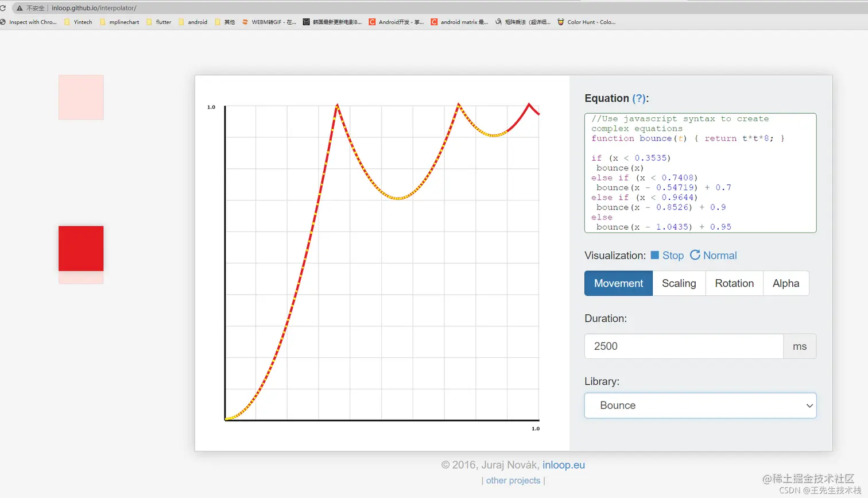Click the not-secure warning icon in address bar
Image resolution: width=868 pixels, height=498 pixels.
(20, 8)
